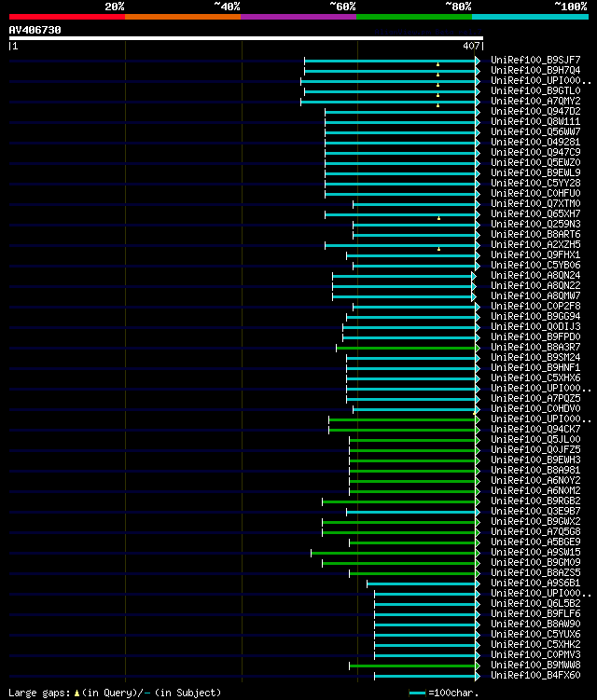597x700 pixels.
Task: Select the UniRef100_B9SM24 label
Action: pyautogui.click(x=535, y=358)
